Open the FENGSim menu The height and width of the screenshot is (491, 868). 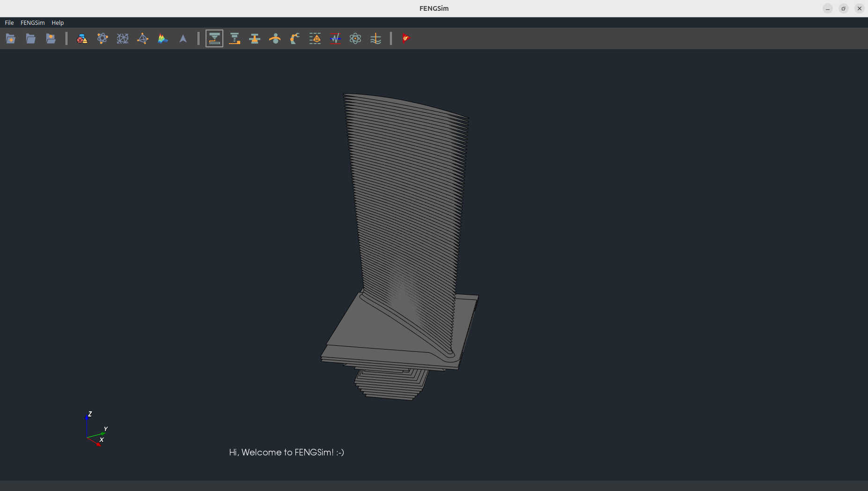pos(32,22)
